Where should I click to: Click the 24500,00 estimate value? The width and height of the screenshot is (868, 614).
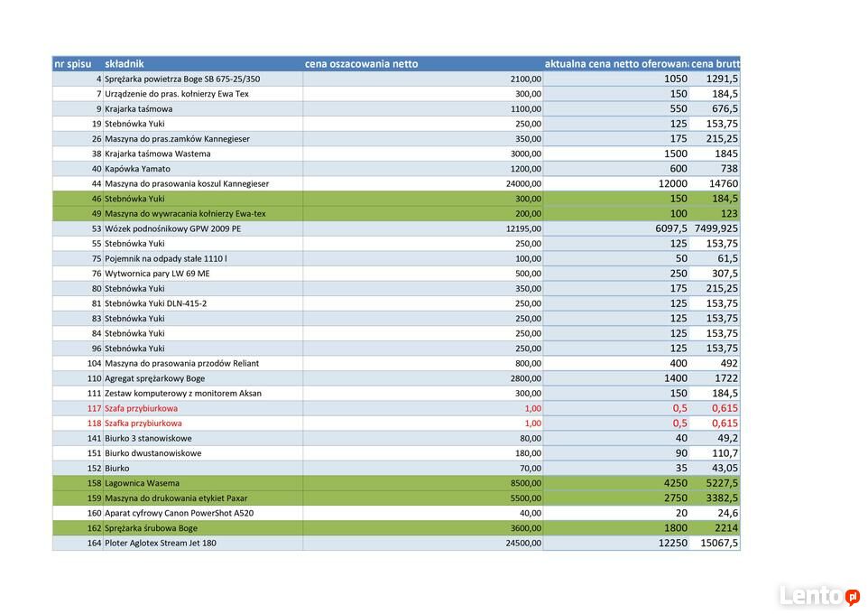click(x=523, y=543)
